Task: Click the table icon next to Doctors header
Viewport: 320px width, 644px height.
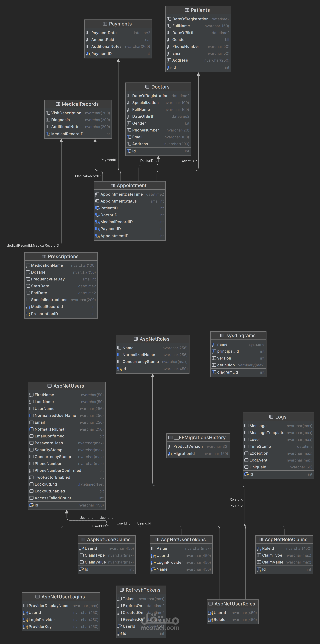Action: (x=147, y=87)
